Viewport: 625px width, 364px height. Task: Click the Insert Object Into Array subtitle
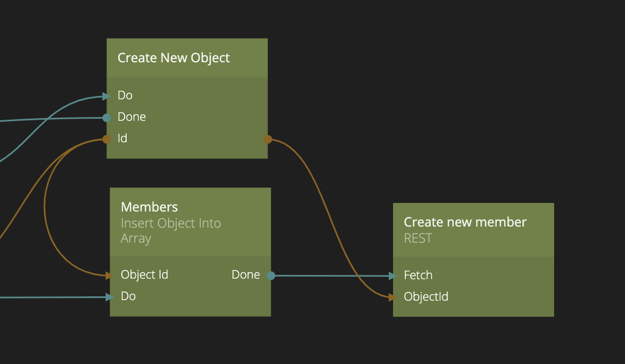171,231
